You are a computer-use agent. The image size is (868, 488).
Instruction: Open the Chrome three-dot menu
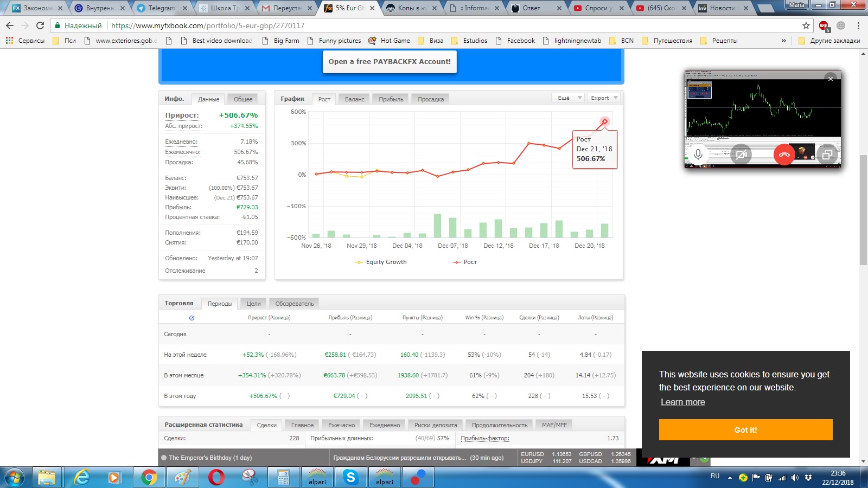(x=858, y=25)
